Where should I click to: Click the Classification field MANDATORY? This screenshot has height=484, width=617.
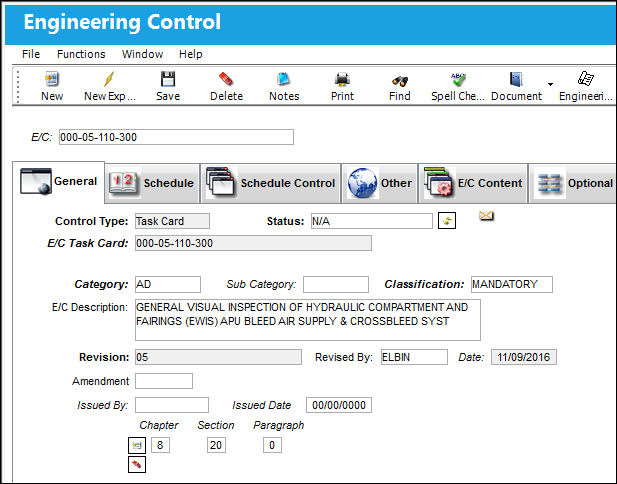point(512,284)
